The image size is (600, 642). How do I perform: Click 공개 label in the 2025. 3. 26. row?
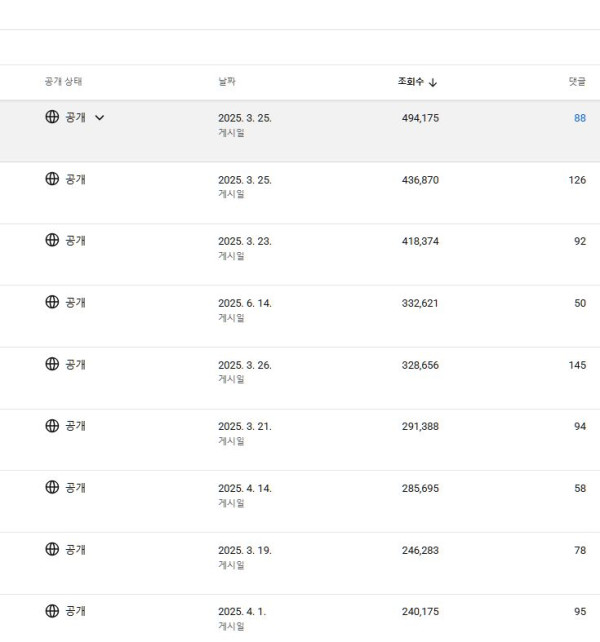click(x=75, y=364)
